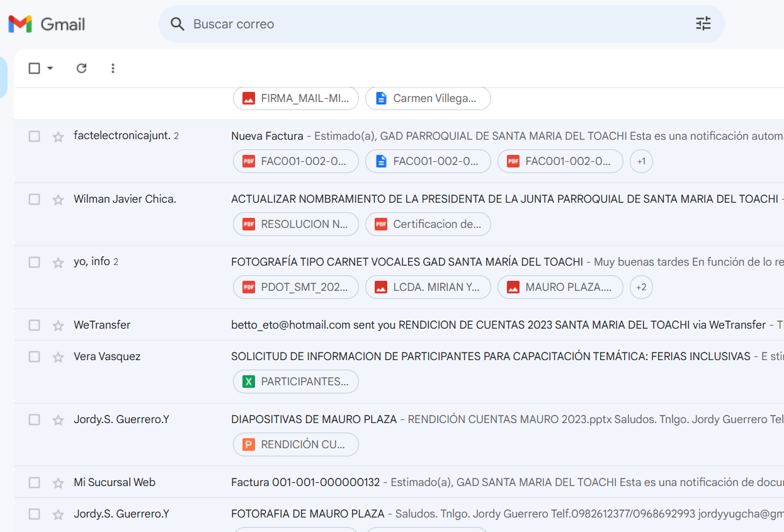The width and height of the screenshot is (784, 532).
Task: Show +2 more attachments on FOTOGRAFÍA email
Action: tap(641, 287)
